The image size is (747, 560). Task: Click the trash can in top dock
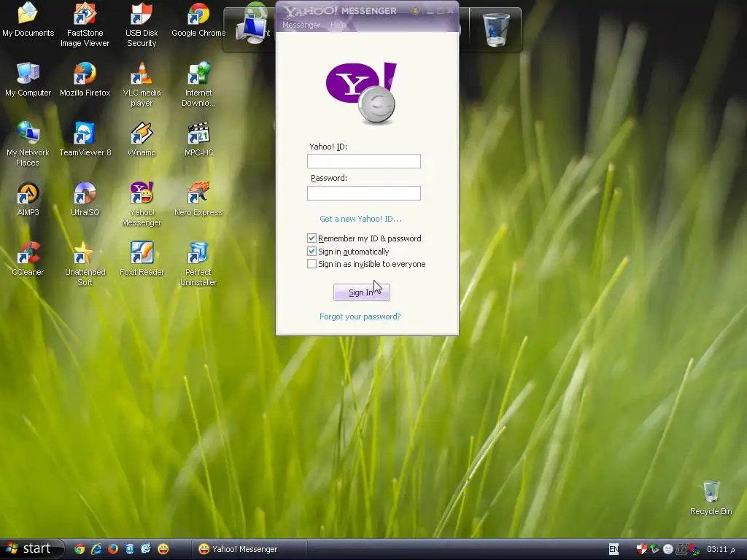496,29
